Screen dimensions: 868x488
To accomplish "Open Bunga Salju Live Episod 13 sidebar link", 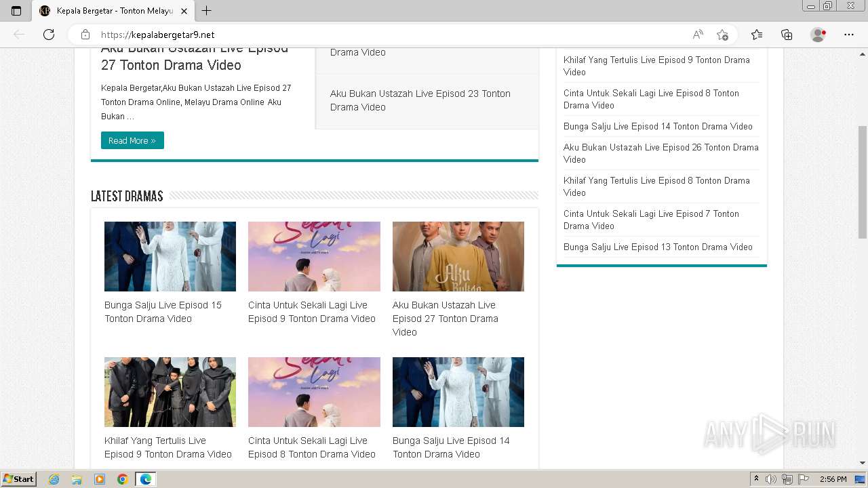I will pos(658,247).
